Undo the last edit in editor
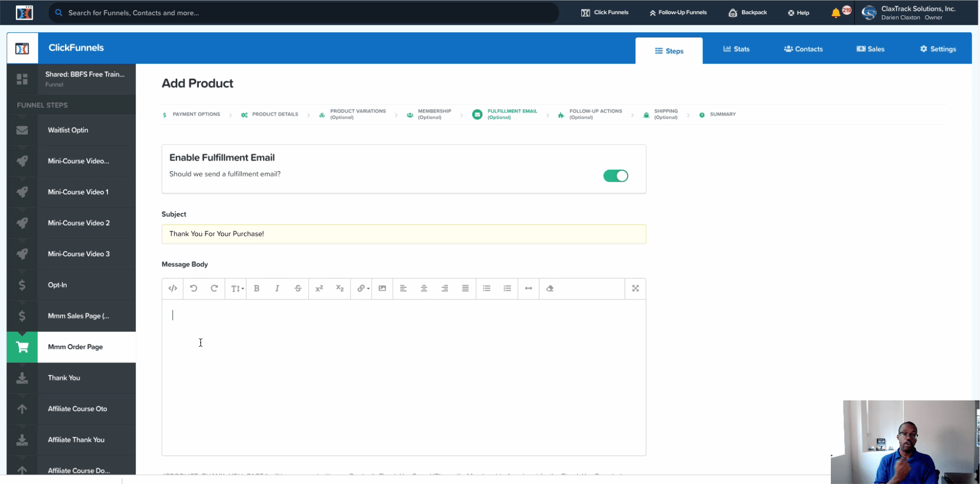Screen dimensions: 980x484 [194, 288]
